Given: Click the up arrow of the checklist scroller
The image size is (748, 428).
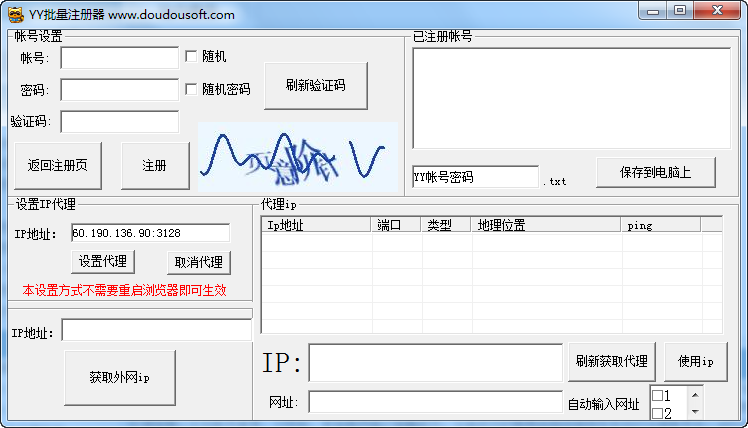Looking at the screenshot, I should [x=695, y=395].
